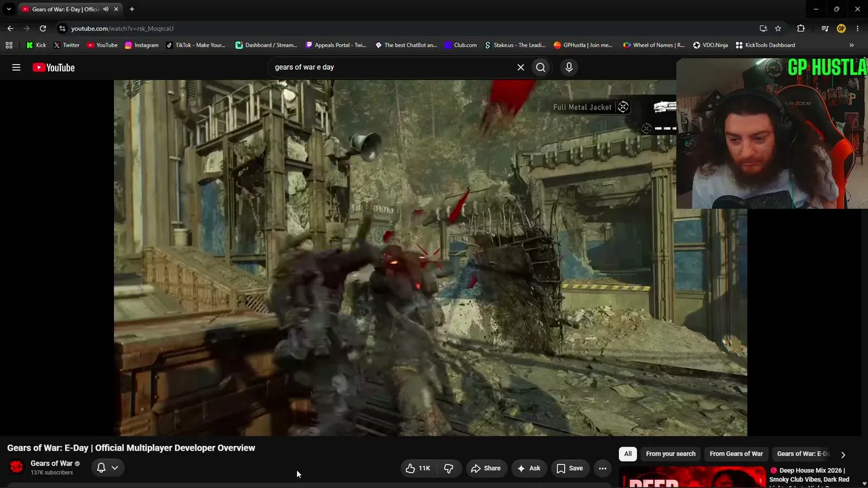Open the Stake.us bookmark
The width and height of the screenshot is (868, 488).
point(515,45)
